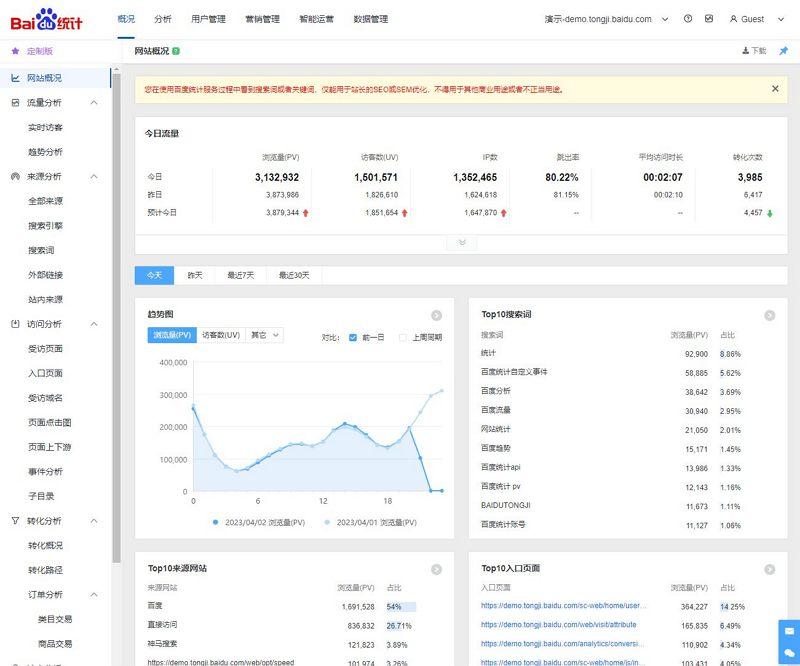Open the Top10入口页面 panel arrow icon
Screen dimensions: 800x666
[x=769, y=569]
